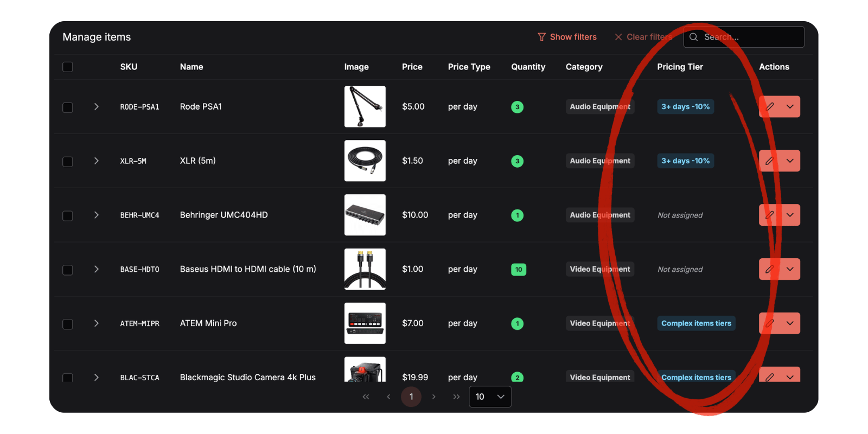This screenshot has height=434, width=868.
Task: Open actions dropdown for Blackmagic Studio Camera
Action: (790, 375)
